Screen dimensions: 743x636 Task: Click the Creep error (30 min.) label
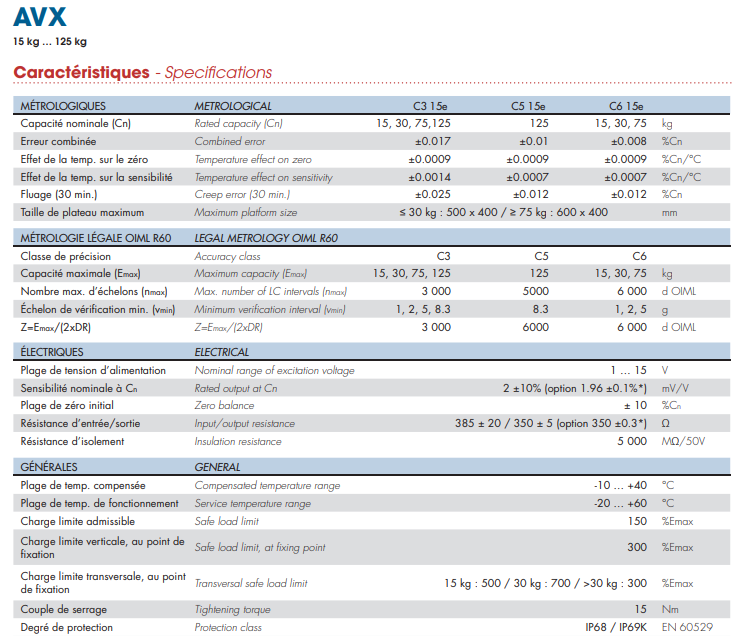242,194
